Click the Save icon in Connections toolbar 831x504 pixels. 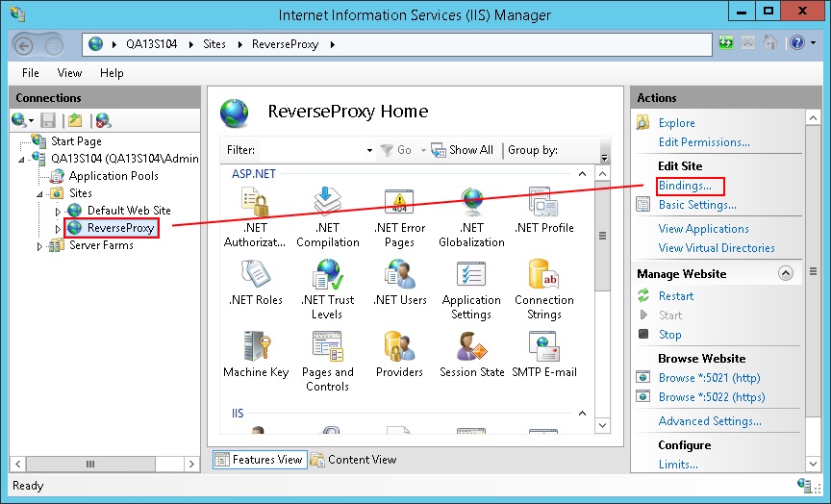[x=48, y=120]
